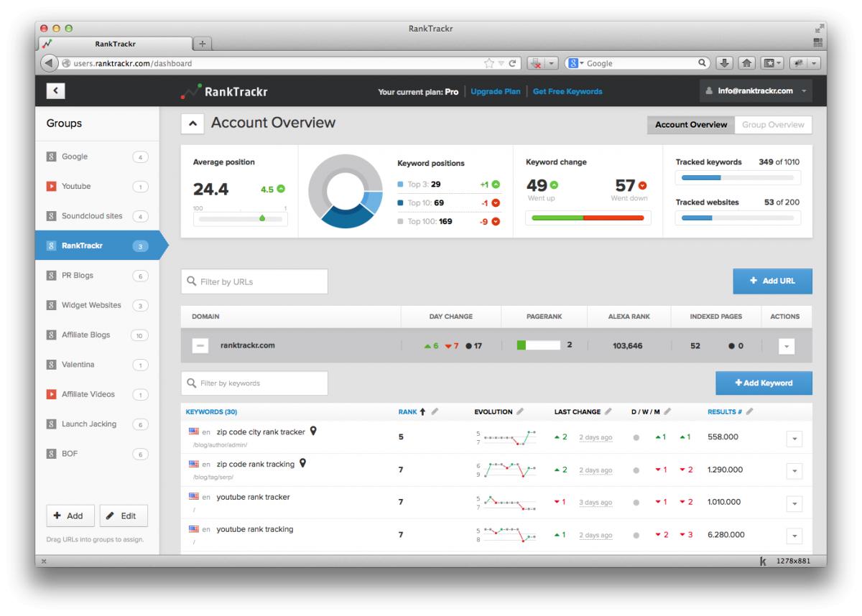The height and width of the screenshot is (616, 862).
Task: Open dropdown for zip code rank tracking row
Action: (794, 471)
